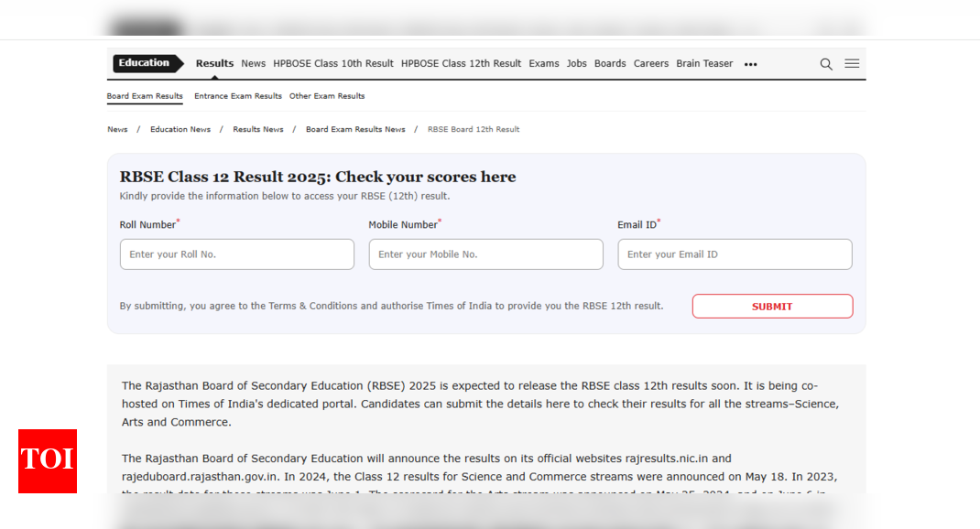This screenshot has height=529, width=980.
Task: Click the SUBMIT button
Action: tap(772, 306)
